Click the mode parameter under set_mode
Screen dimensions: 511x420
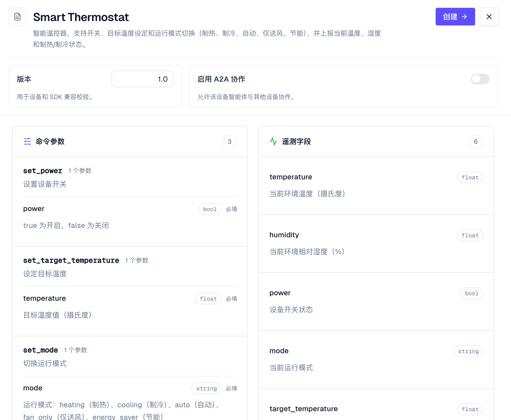33,388
